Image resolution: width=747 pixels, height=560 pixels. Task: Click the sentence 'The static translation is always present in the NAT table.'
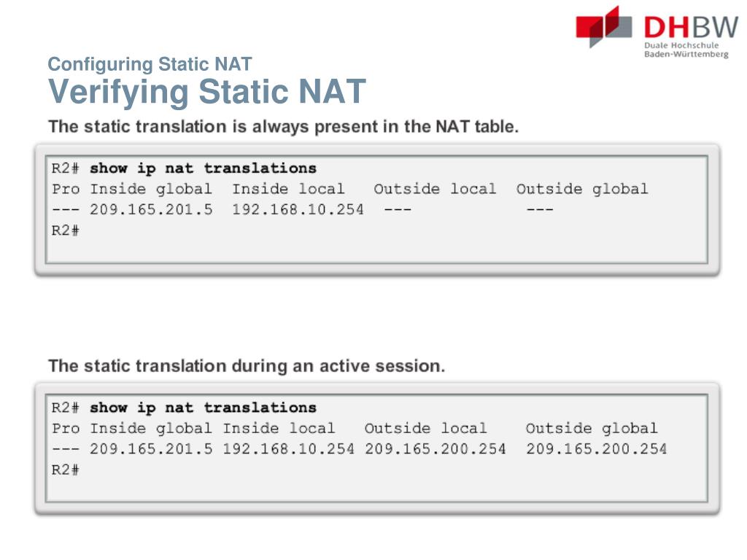click(284, 127)
